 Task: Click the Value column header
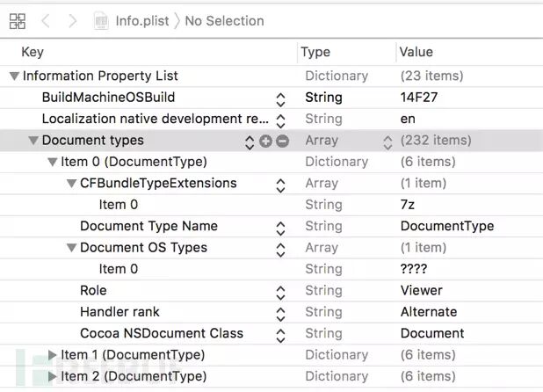416,52
